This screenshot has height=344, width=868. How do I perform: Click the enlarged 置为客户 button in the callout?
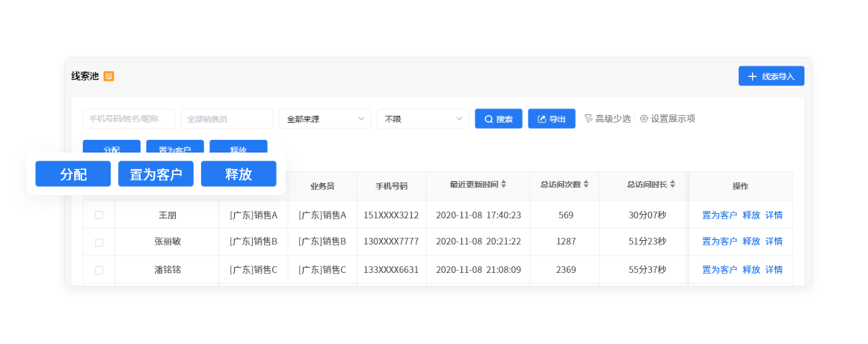(156, 174)
